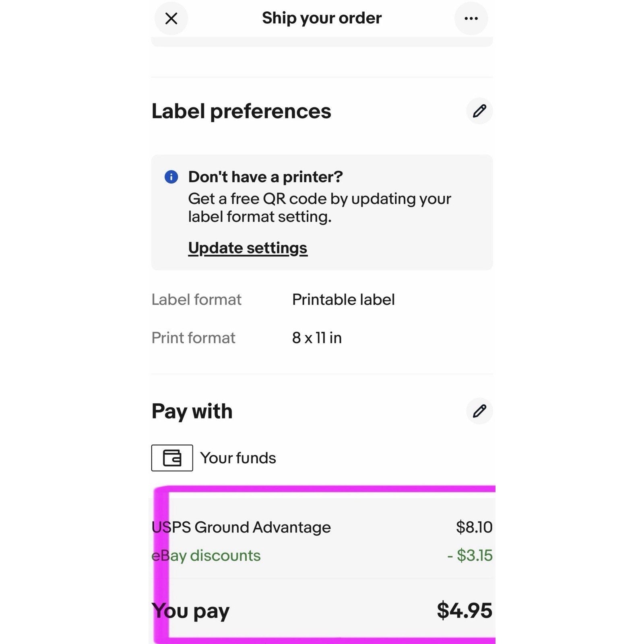Click the Label format row label
The height and width of the screenshot is (644, 644).
click(196, 299)
